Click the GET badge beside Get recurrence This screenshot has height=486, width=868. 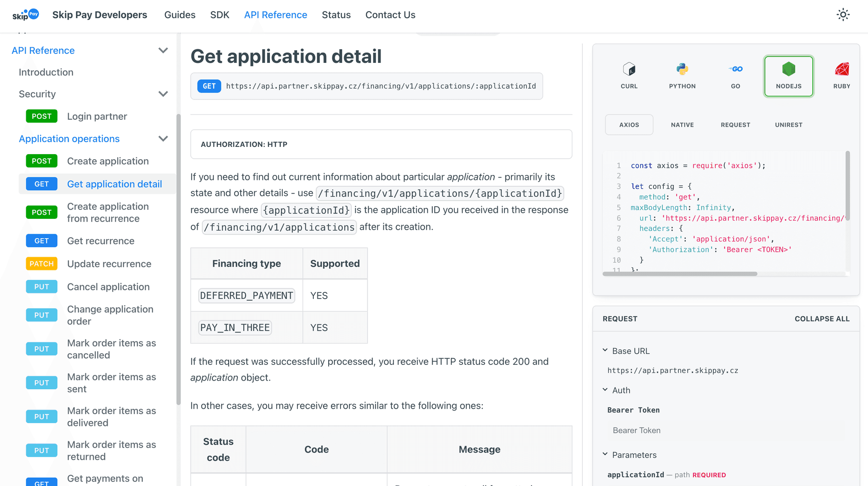(x=42, y=241)
